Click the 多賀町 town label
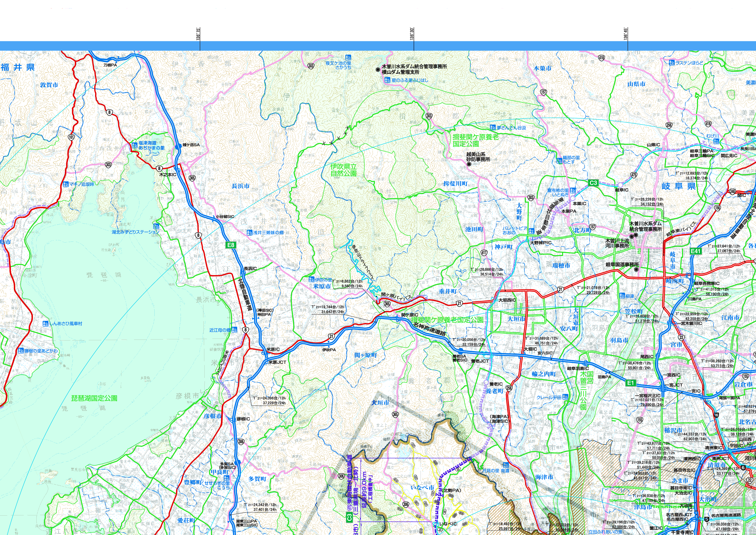756x535 pixels. (257, 479)
